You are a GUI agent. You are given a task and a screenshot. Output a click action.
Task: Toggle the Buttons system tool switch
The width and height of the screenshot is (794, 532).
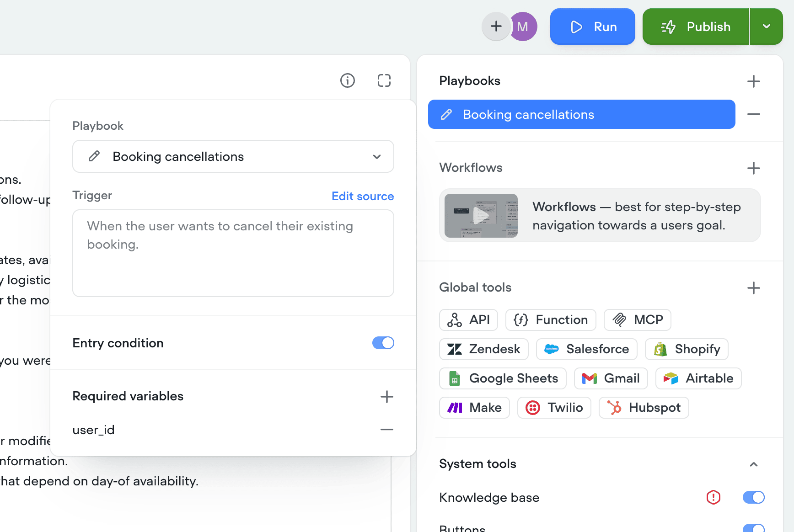coord(754,528)
